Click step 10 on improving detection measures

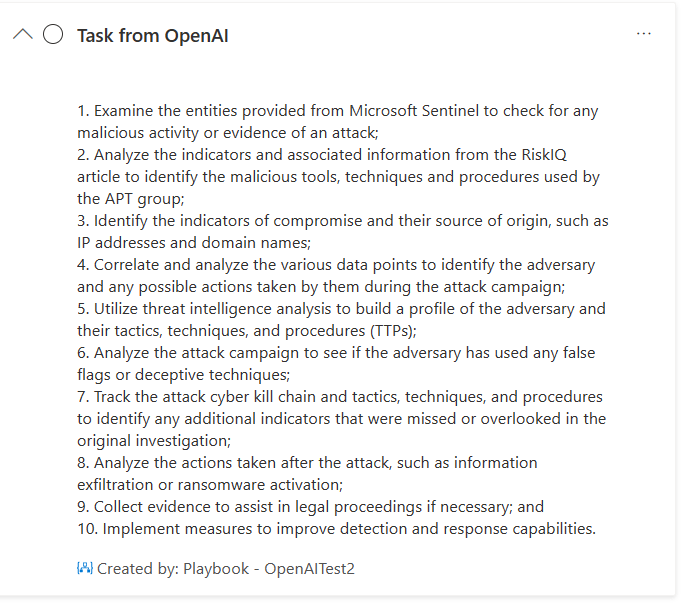click(336, 528)
